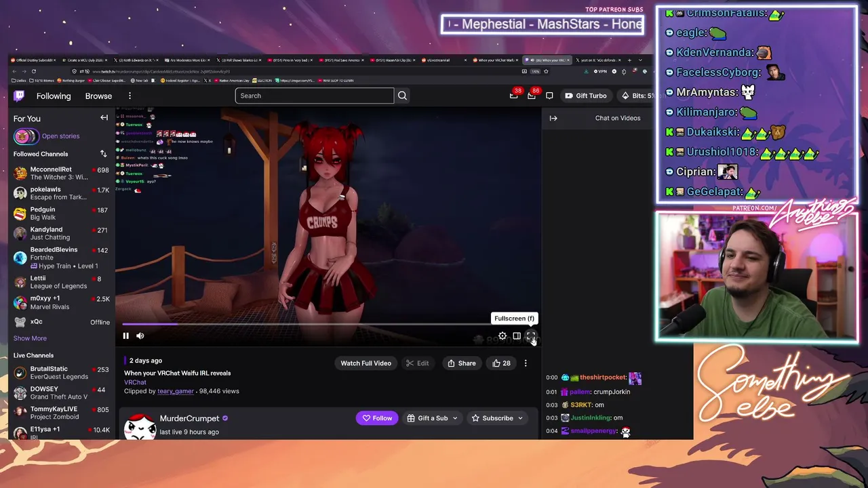Screen dimensions: 868x488
Task: Open video player settings gear
Action: pos(502,335)
